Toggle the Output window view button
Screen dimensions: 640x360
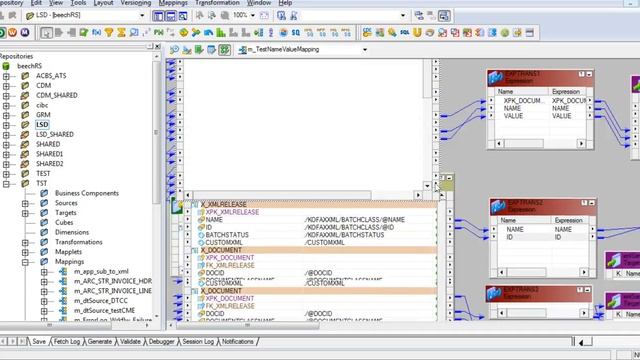click(x=171, y=16)
